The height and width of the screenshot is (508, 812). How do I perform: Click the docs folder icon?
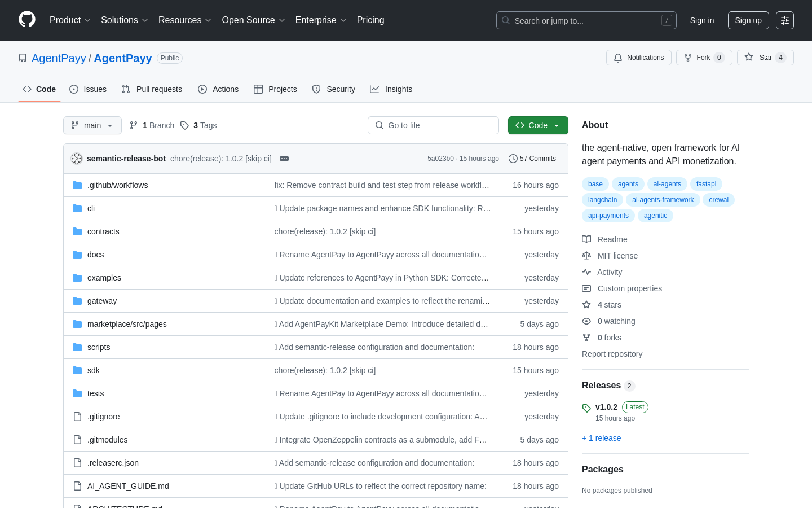(x=77, y=255)
